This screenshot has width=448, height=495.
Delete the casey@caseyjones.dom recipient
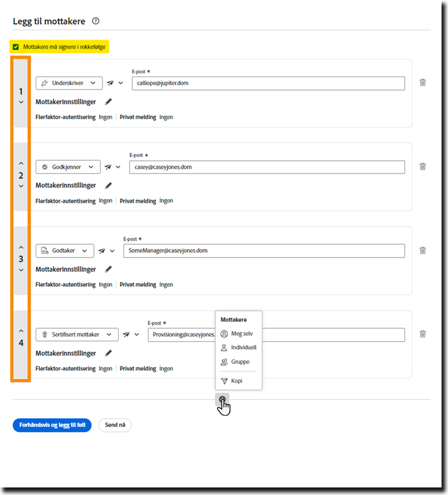point(423,166)
